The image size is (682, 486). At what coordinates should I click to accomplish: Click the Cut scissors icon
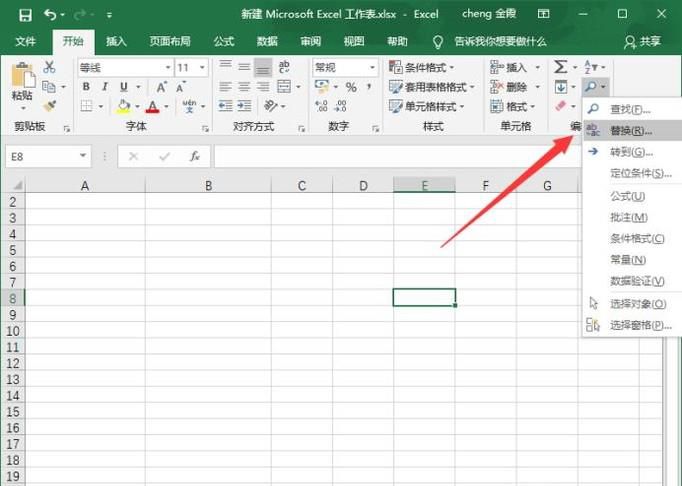[50, 67]
